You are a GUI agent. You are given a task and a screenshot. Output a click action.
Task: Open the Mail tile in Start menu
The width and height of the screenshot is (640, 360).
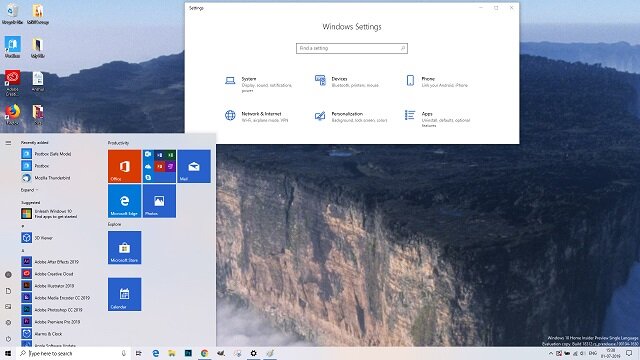coord(194,166)
